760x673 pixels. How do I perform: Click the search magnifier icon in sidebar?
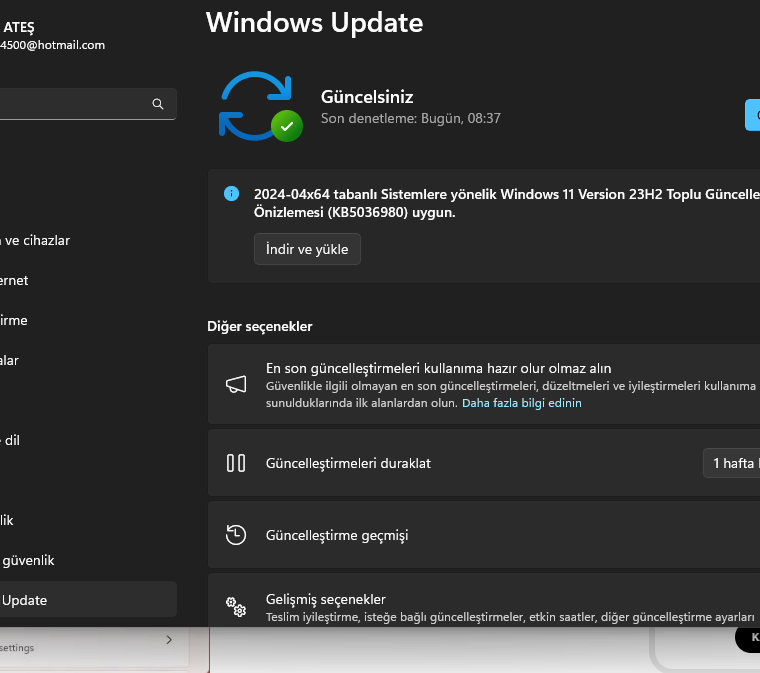[x=158, y=104]
